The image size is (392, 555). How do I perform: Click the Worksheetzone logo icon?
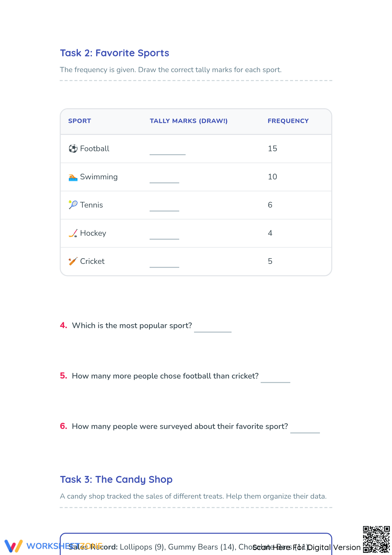14,546
